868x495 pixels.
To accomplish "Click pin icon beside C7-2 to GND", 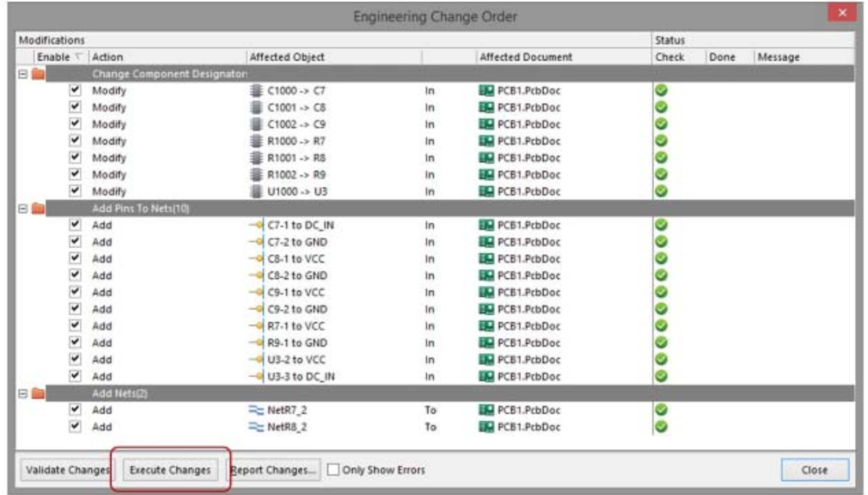I will pos(256,242).
